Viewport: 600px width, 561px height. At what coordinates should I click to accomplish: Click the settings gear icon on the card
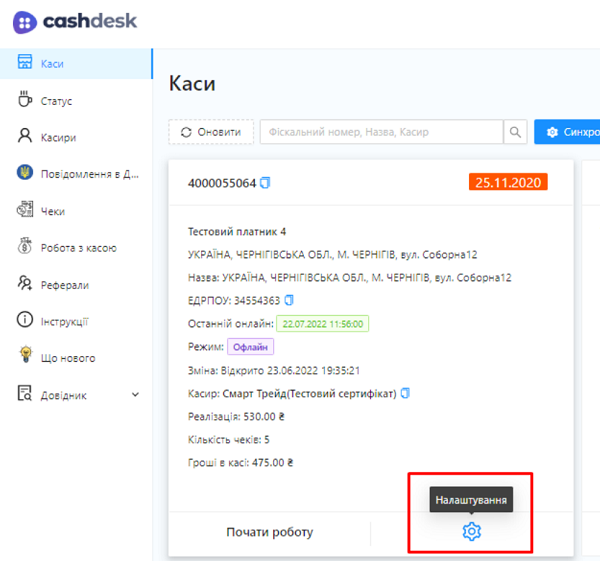(x=471, y=532)
